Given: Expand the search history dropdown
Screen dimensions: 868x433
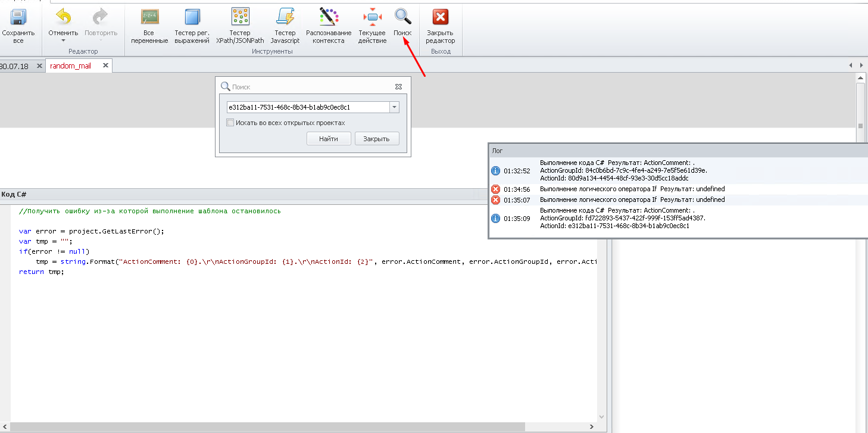Looking at the screenshot, I should pos(394,107).
